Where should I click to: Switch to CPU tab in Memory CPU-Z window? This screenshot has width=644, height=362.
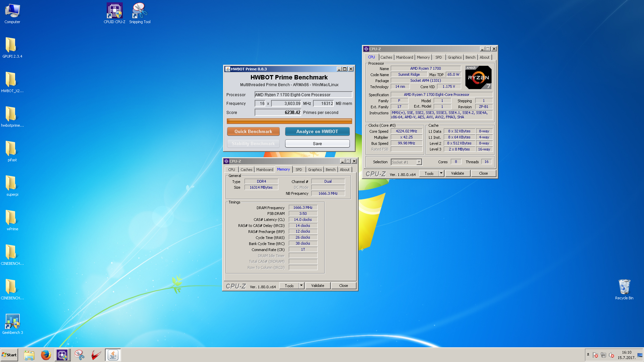(x=232, y=170)
